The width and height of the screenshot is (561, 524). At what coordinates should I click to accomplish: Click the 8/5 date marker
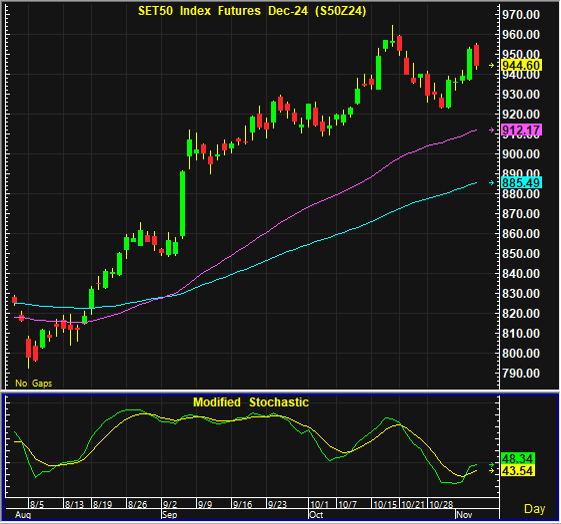(x=37, y=504)
